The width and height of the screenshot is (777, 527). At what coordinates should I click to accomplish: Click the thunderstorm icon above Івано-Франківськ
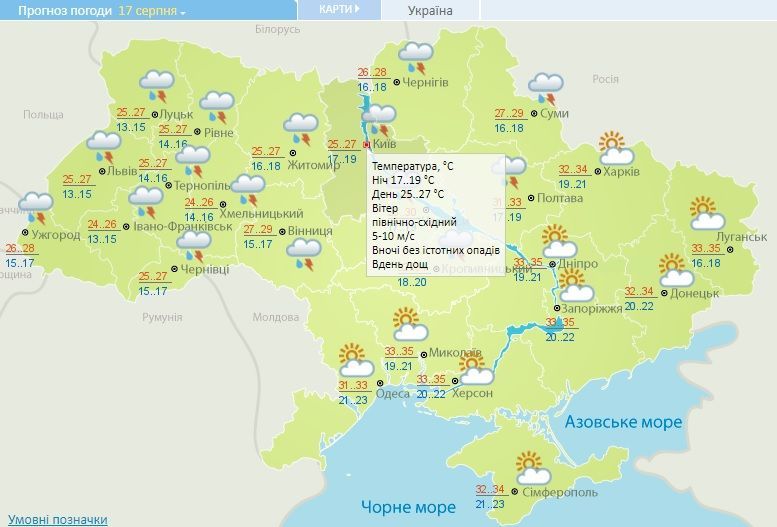pyautogui.click(x=146, y=202)
